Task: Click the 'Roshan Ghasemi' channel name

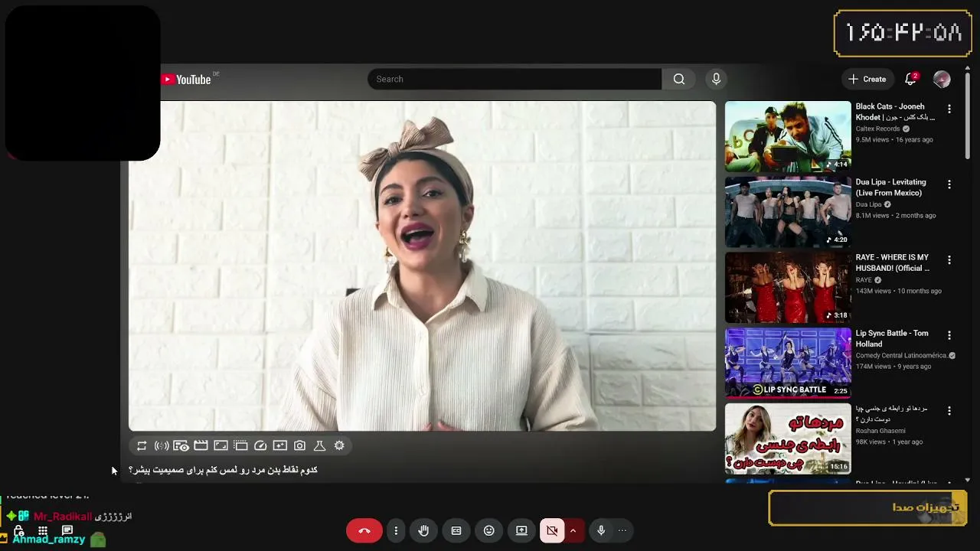Action: (880, 431)
